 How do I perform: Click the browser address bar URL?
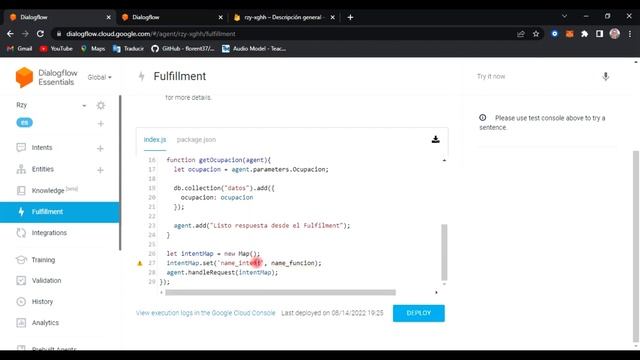(151, 34)
